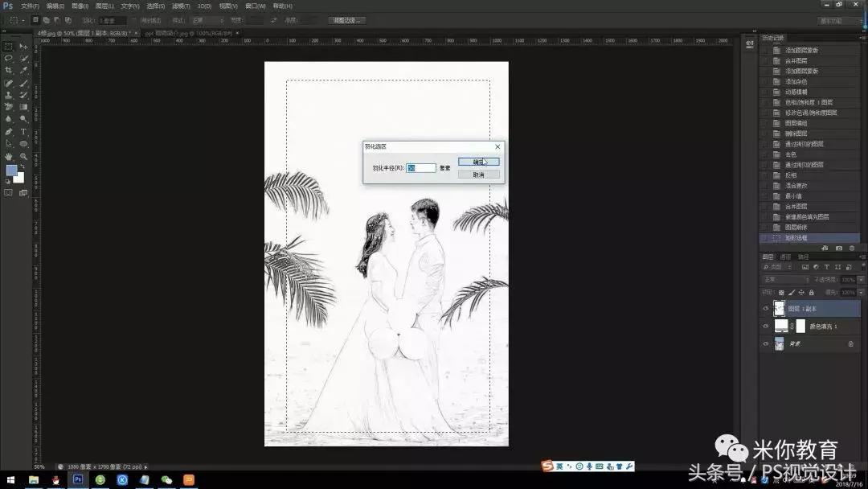Click 取消 to cancel feathering
868x489 pixels.
click(x=479, y=174)
